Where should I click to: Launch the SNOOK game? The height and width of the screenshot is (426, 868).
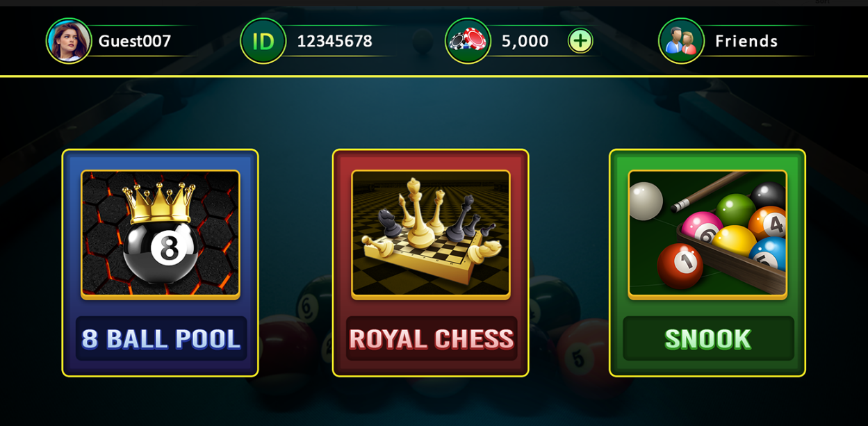coord(708,338)
